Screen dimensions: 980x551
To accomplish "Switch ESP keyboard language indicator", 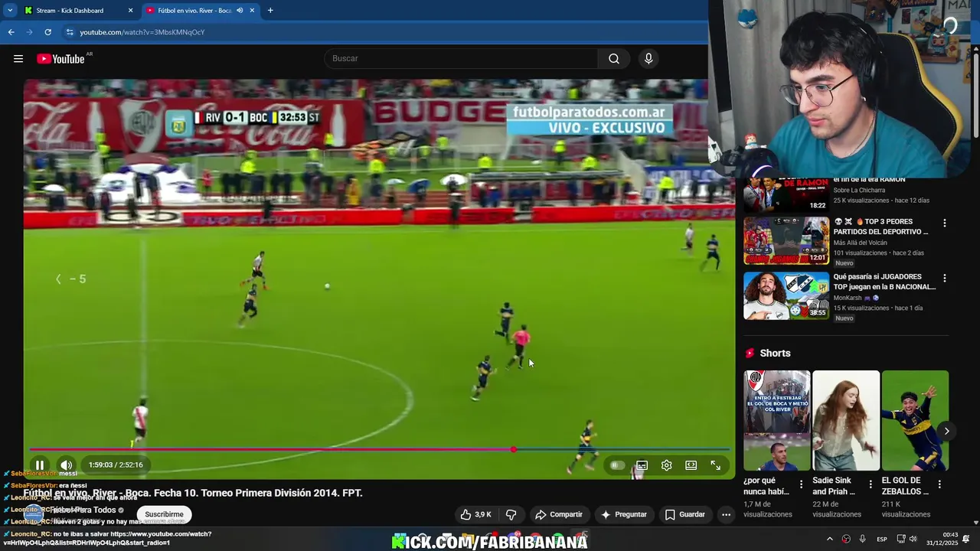I will (881, 539).
